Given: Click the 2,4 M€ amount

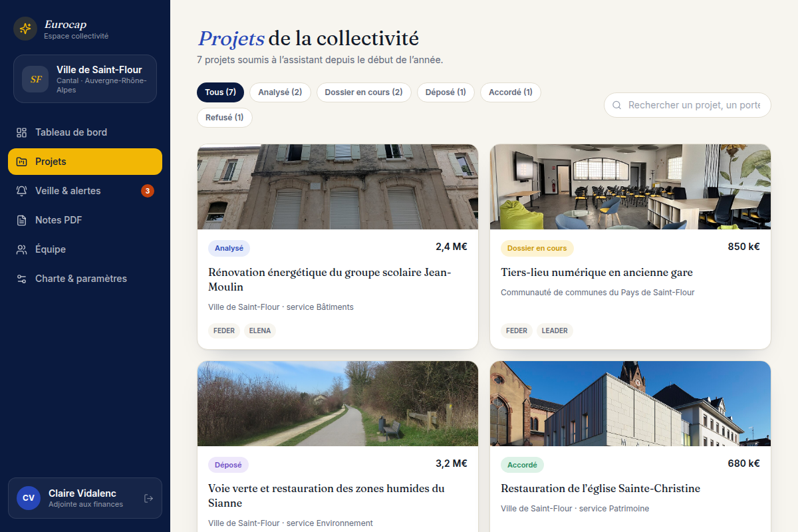Looking at the screenshot, I should point(452,247).
